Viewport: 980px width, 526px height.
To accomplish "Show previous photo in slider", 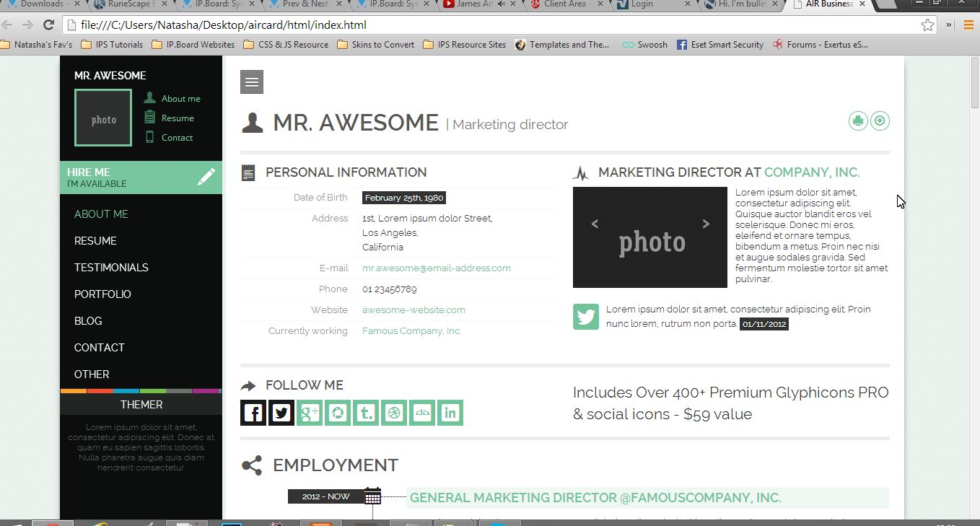I will pyautogui.click(x=595, y=224).
